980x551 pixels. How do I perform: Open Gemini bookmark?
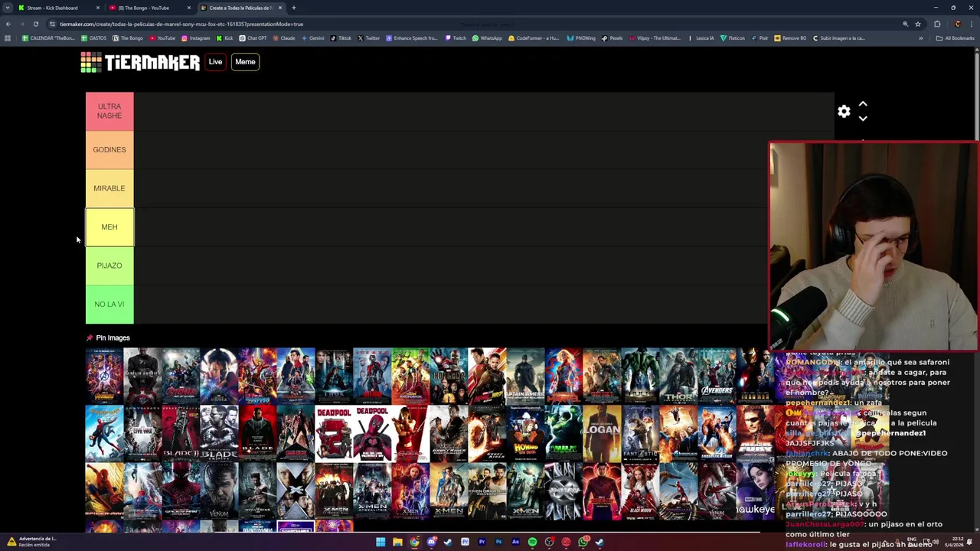click(x=313, y=38)
